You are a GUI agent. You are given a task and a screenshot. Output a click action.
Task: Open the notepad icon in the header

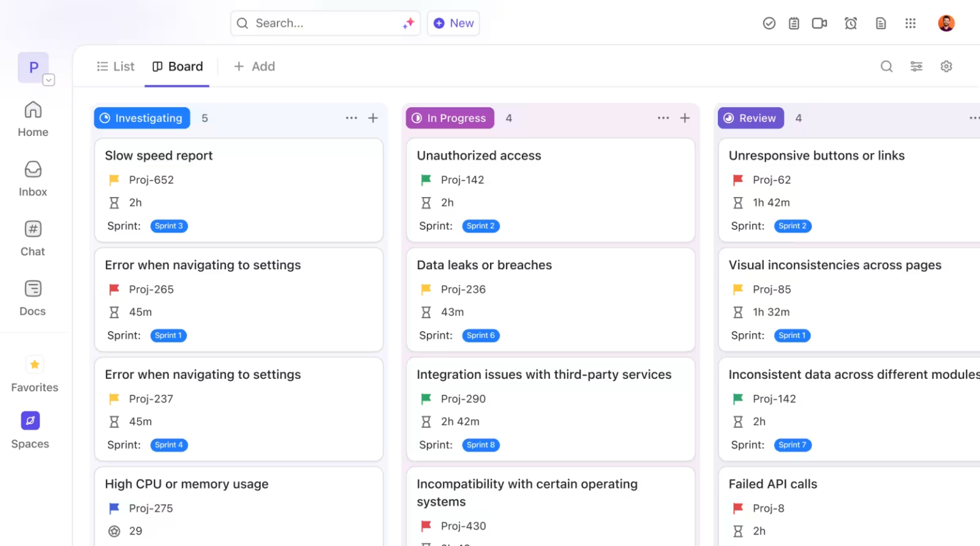(794, 23)
